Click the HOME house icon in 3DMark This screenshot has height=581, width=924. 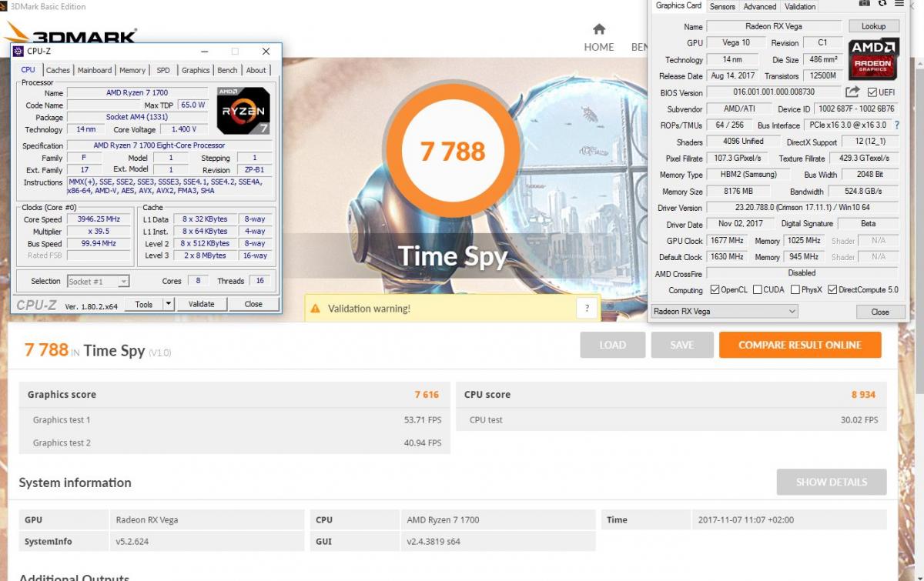coord(599,29)
